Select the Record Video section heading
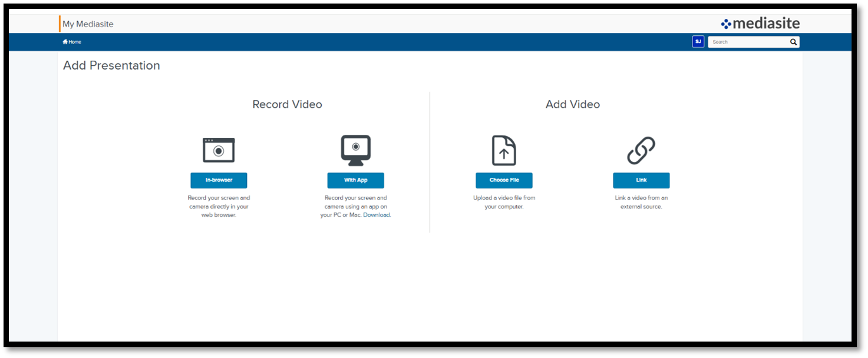Screen dimensions: 868x358 pos(287,104)
